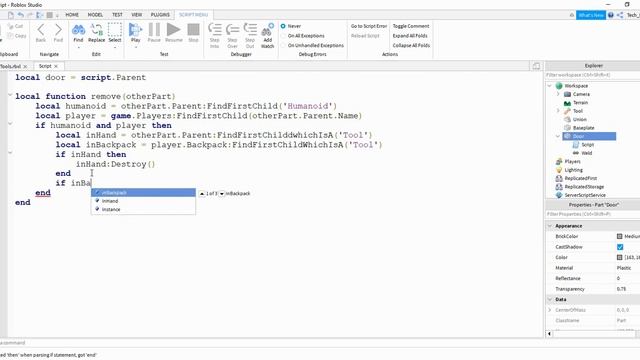Click Collapse All Folds
The height and width of the screenshot is (360, 640).
tap(411, 46)
